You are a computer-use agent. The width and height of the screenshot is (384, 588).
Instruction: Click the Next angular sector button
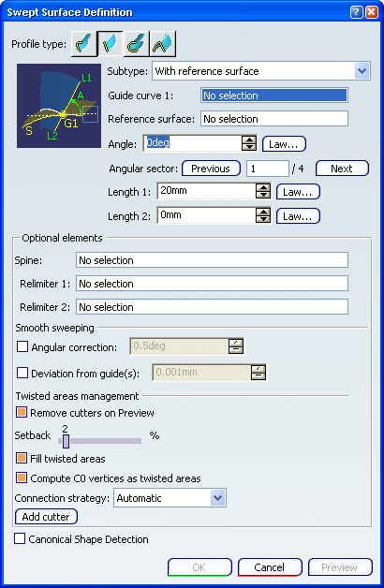(x=342, y=169)
